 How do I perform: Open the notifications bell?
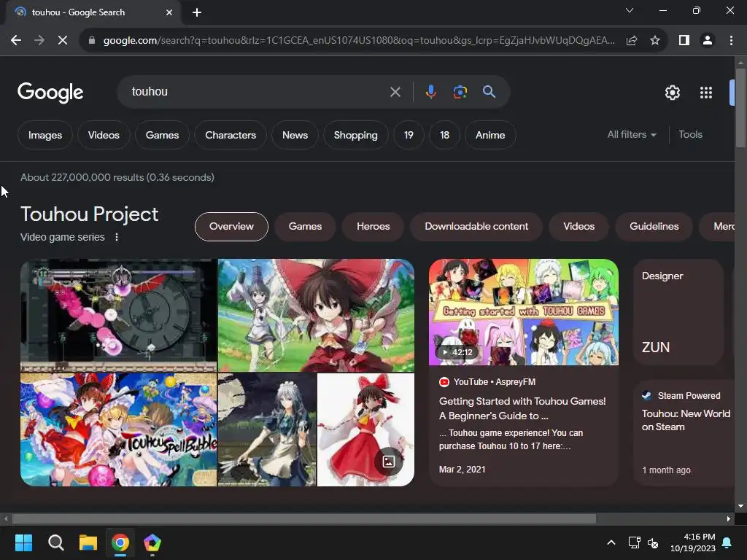tap(727, 542)
